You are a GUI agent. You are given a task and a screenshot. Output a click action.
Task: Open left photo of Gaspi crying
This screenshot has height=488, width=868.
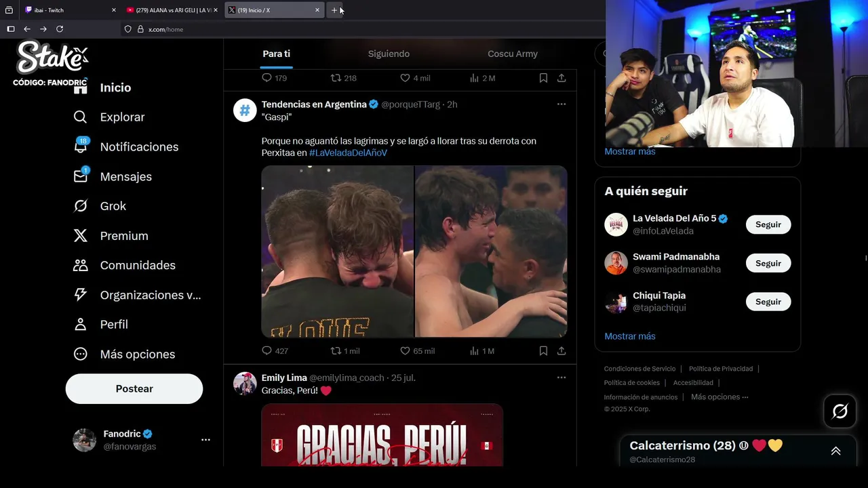click(x=338, y=251)
